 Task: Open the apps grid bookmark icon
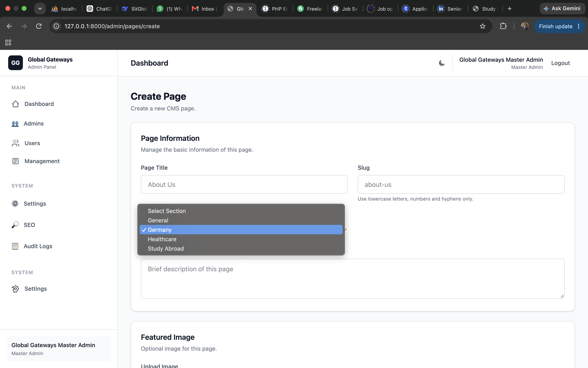[x=8, y=43]
